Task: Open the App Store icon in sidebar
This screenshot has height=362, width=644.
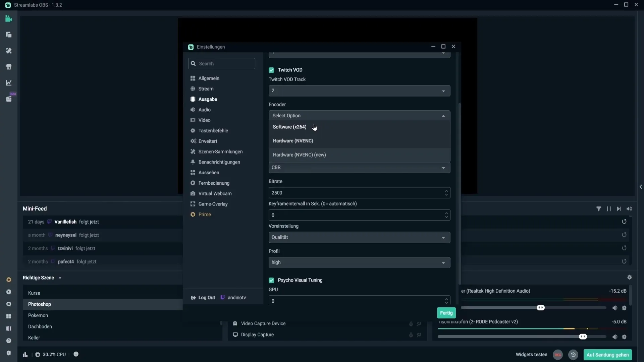Action: coord(9,67)
